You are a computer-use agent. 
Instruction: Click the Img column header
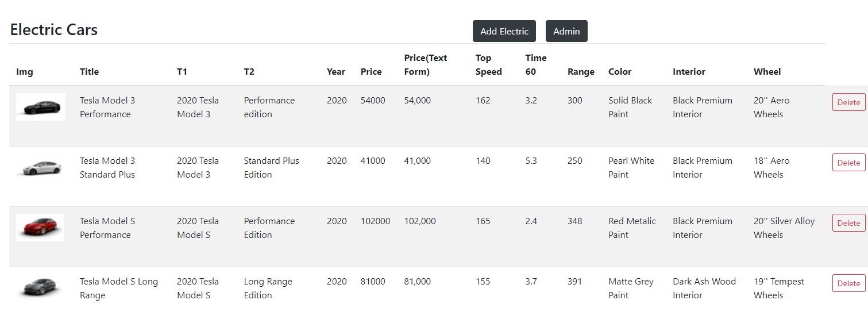click(25, 72)
